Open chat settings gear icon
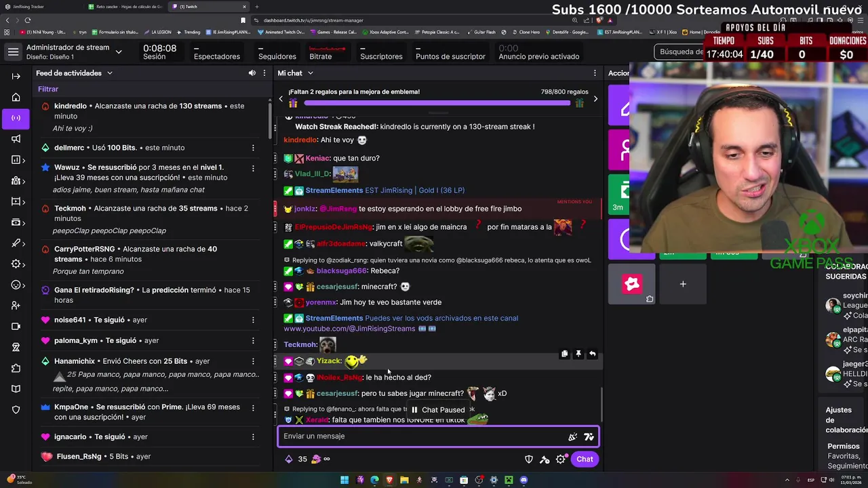Image resolution: width=868 pixels, height=488 pixels. (561, 460)
